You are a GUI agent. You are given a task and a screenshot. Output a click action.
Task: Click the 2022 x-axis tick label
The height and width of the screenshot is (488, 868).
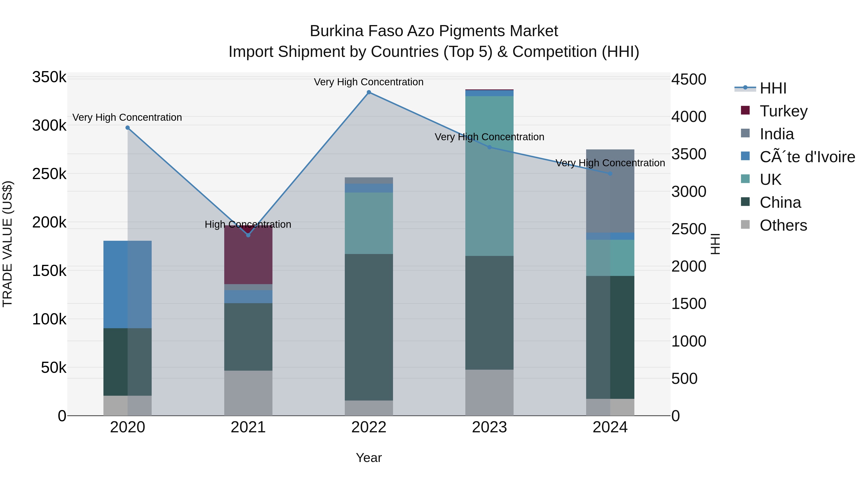point(369,427)
